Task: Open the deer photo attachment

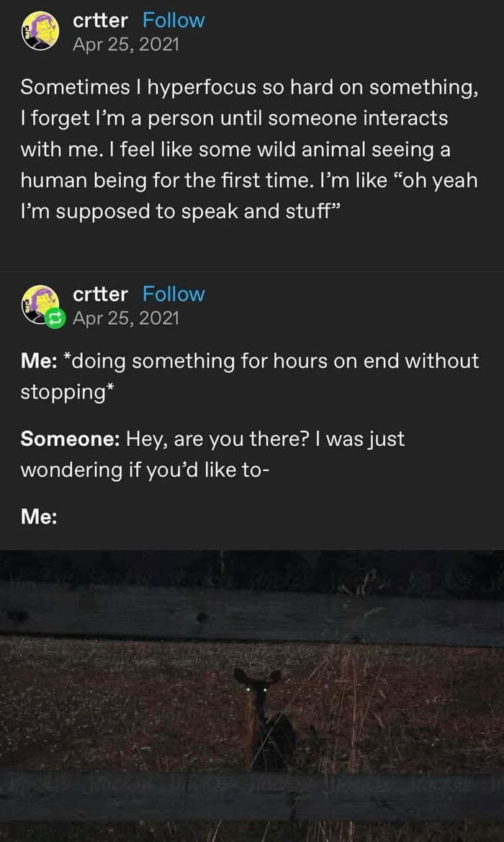Action: (x=252, y=696)
